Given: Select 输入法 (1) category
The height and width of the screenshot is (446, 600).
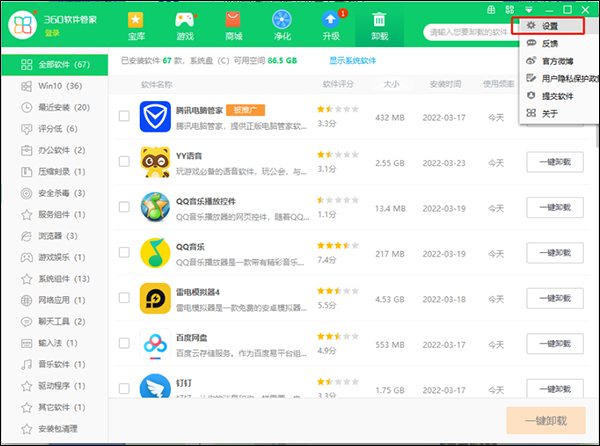Looking at the screenshot, I should coord(55,343).
